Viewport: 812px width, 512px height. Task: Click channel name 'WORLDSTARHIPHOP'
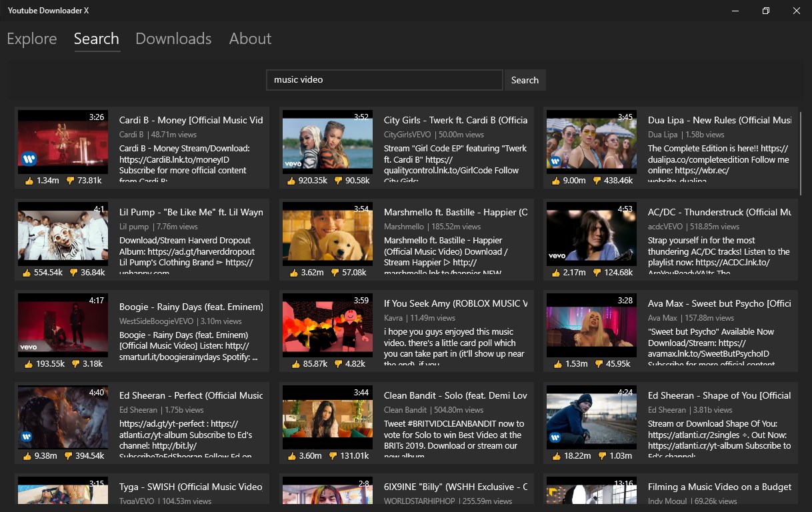[x=419, y=501]
